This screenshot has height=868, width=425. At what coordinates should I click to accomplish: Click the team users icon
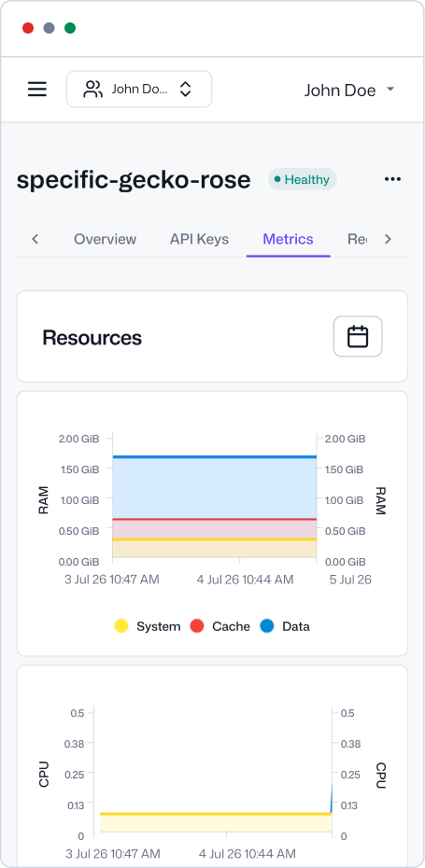coord(92,89)
